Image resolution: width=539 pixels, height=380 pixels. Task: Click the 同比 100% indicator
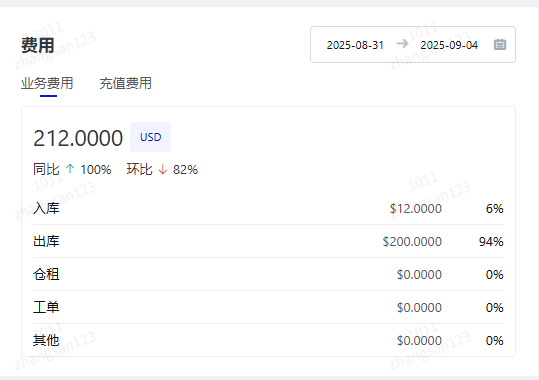coord(72,169)
